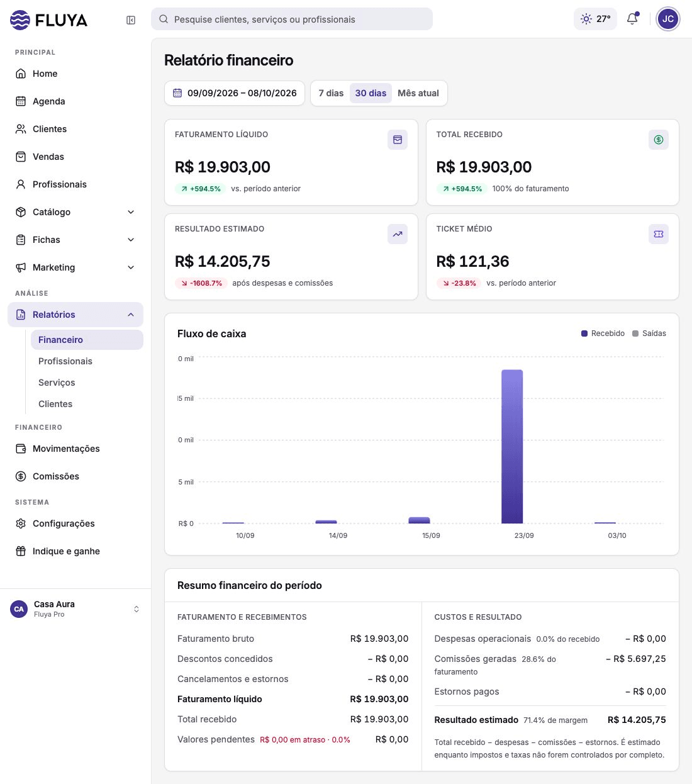Click the Total Recebido dollar icon
Viewport: 692px width, 784px height.
[659, 140]
